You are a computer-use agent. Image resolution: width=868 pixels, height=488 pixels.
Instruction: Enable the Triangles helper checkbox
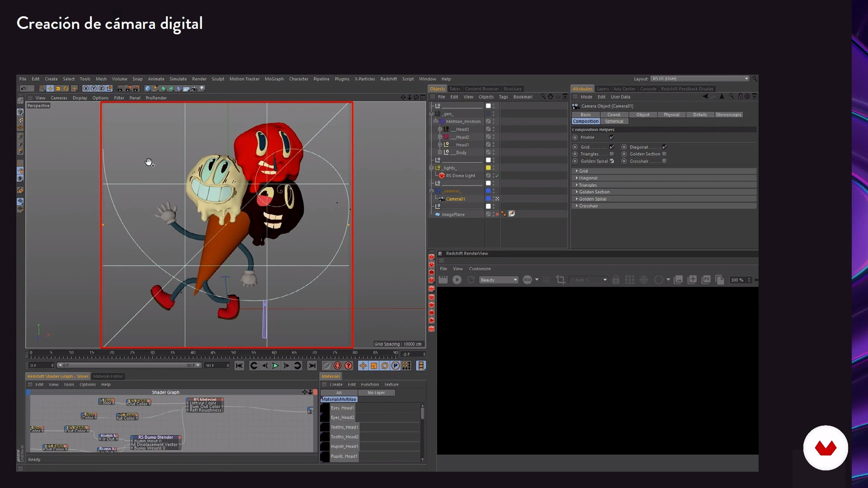point(612,154)
